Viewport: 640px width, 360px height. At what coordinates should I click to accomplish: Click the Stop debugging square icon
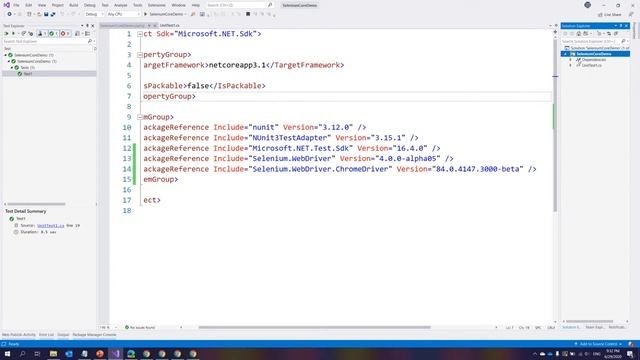(248, 14)
